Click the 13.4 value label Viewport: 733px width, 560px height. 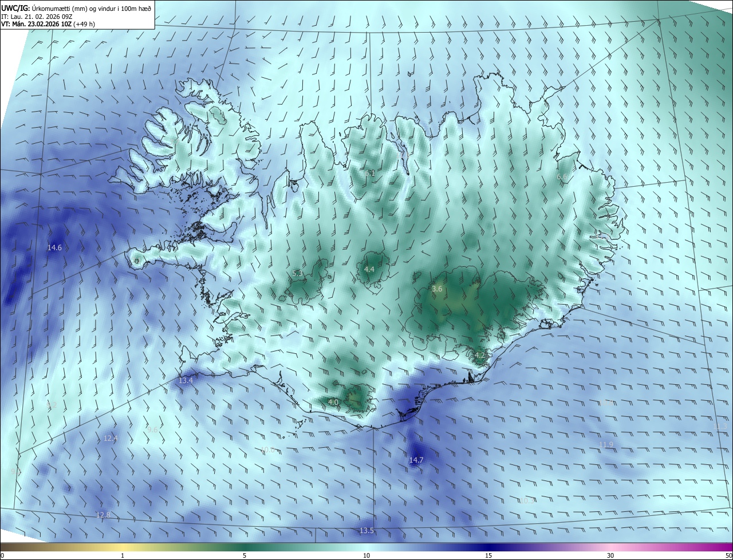click(186, 380)
